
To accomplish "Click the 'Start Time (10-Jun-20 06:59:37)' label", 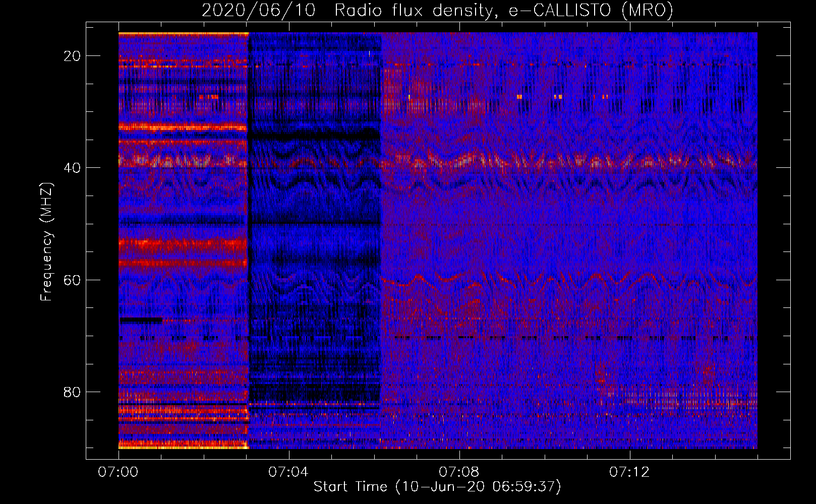I will coord(437,487).
